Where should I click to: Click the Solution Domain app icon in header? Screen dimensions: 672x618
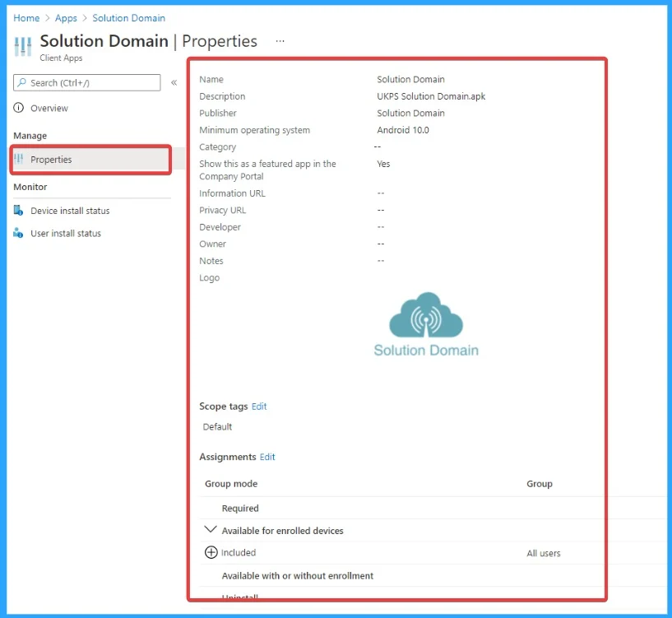[x=23, y=46]
